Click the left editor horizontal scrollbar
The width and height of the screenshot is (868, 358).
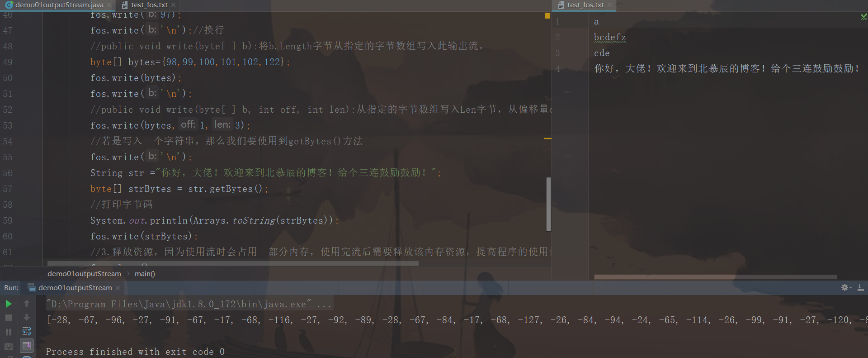233,263
